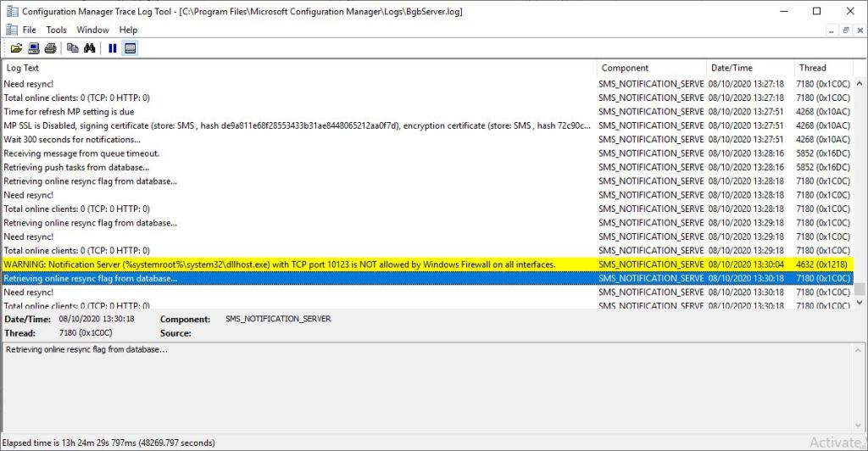This screenshot has height=451, width=868.
Task: Pause log monitoring with the Pause icon
Action: pyautogui.click(x=113, y=48)
